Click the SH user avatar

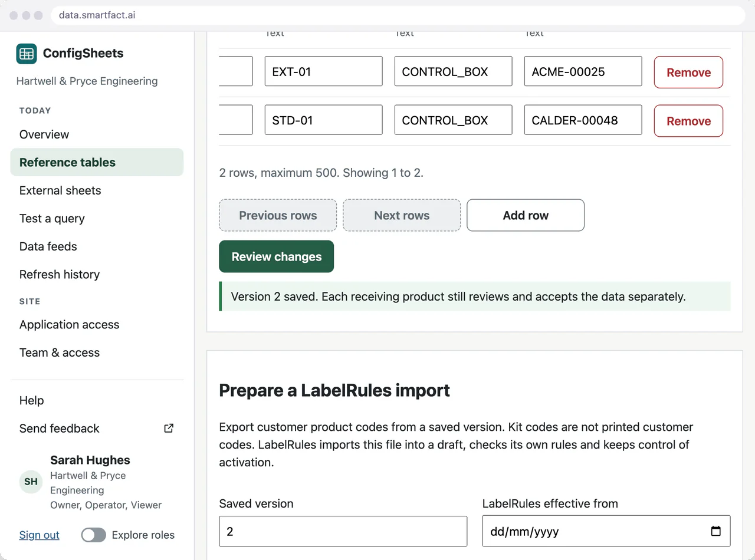[31, 482]
